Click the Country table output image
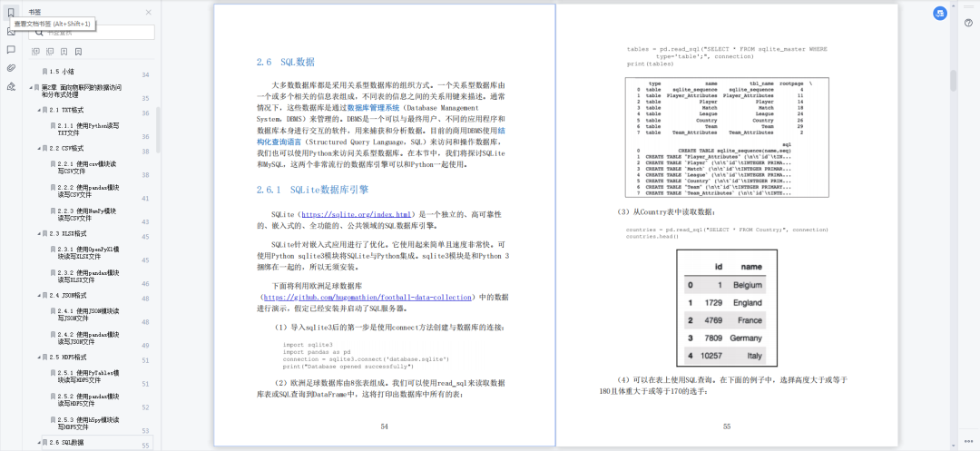Screen dimensions: 980x451 click(727, 308)
